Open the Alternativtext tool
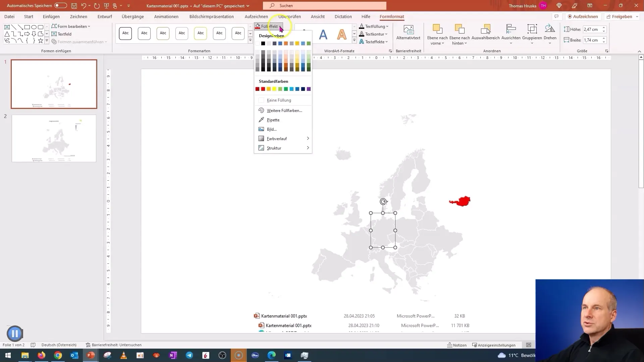 pos(408,32)
